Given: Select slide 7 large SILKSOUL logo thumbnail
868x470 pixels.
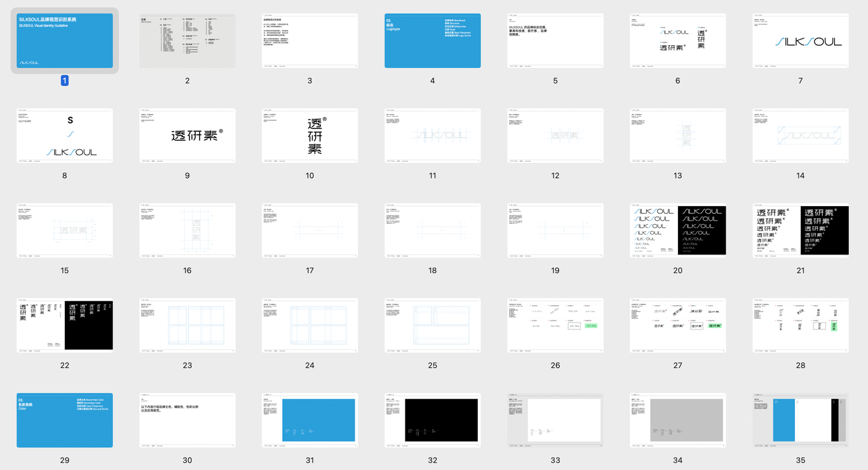Looking at the screenshot, I should point(801,41).
